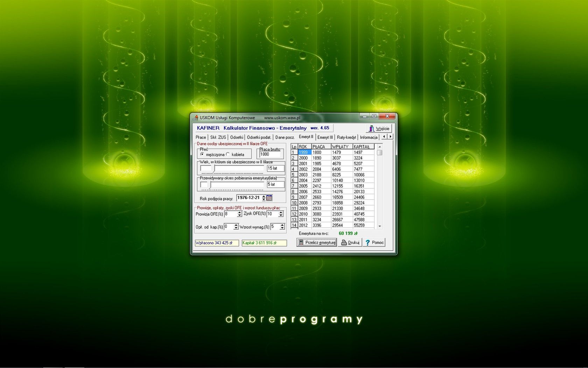The image size is (588, 368).
Task: Increase Prowizja OFE with up spinner arrow
Action: tap(239, 212)
